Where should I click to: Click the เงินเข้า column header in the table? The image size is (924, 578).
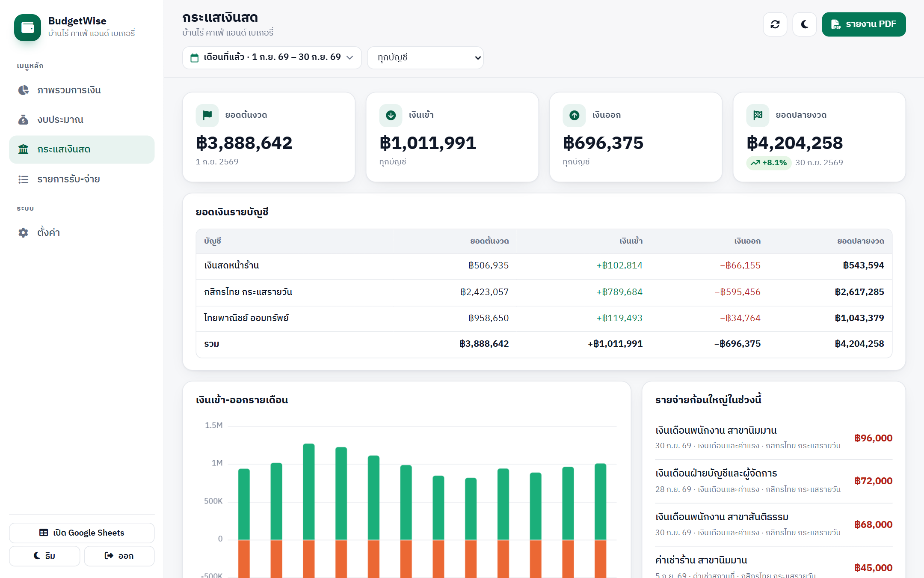click(x=631, y=241)
